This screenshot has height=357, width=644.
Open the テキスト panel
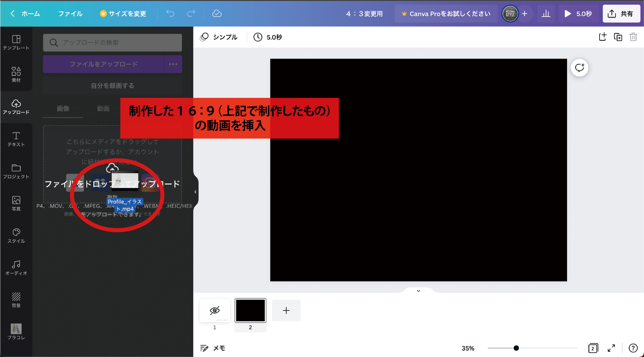pos(16,139)
